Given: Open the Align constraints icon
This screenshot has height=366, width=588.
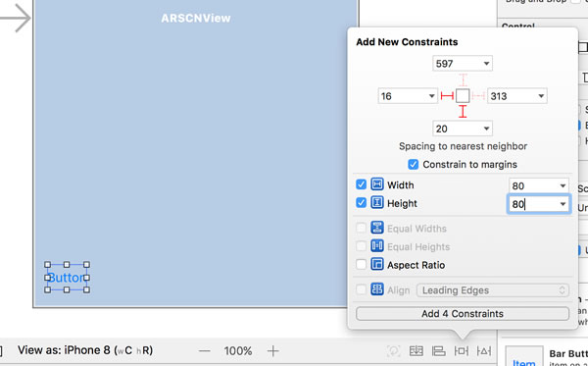Looking at the screenshot, I should 438,351.
